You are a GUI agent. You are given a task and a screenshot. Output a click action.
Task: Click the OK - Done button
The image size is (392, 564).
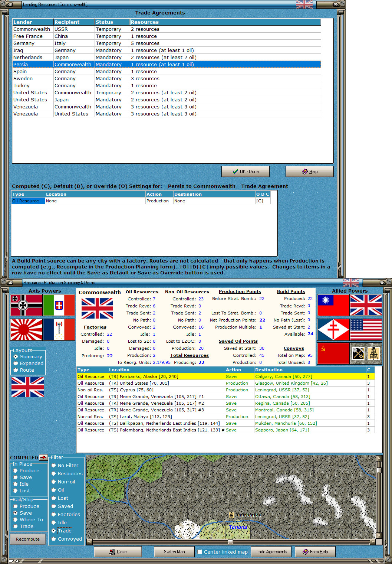click(246, 172)
